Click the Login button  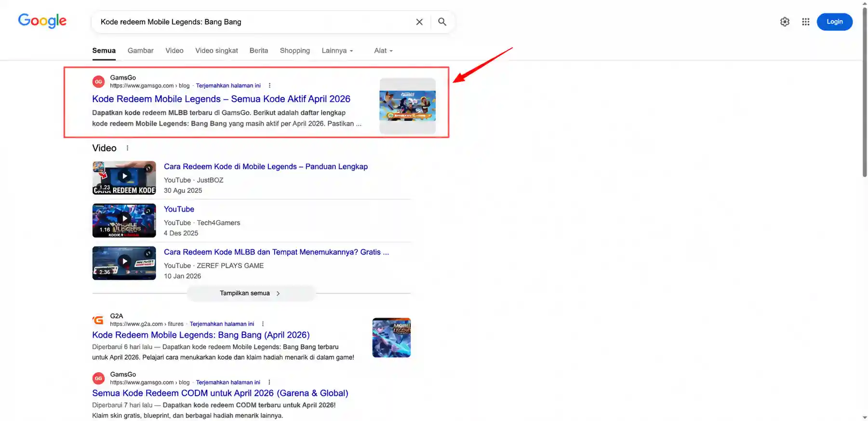click(x=834, y=22)
